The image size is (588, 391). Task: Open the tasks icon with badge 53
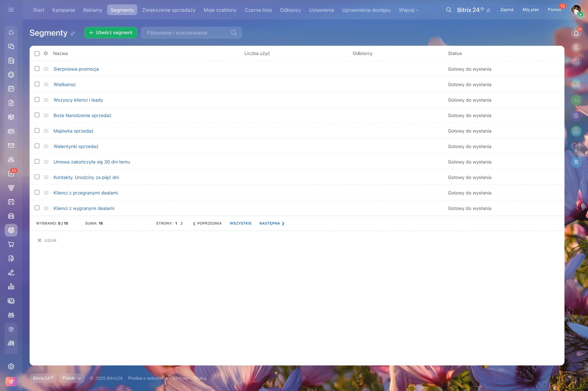(x=11, y=173)
